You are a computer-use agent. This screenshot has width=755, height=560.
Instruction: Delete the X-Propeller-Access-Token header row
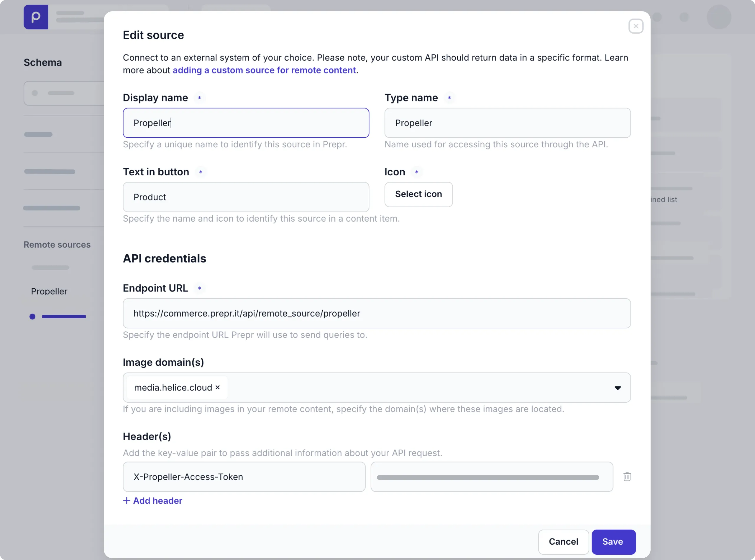627,477
